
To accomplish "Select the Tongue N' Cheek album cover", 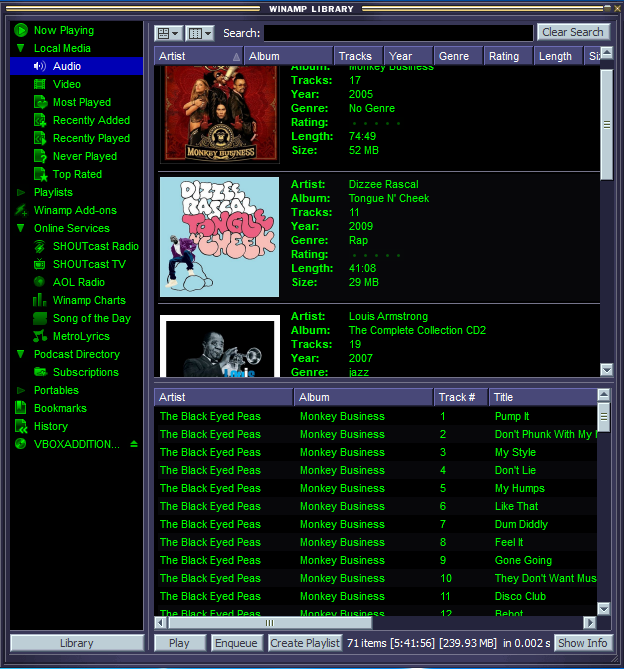I will [x=220, y=237].
